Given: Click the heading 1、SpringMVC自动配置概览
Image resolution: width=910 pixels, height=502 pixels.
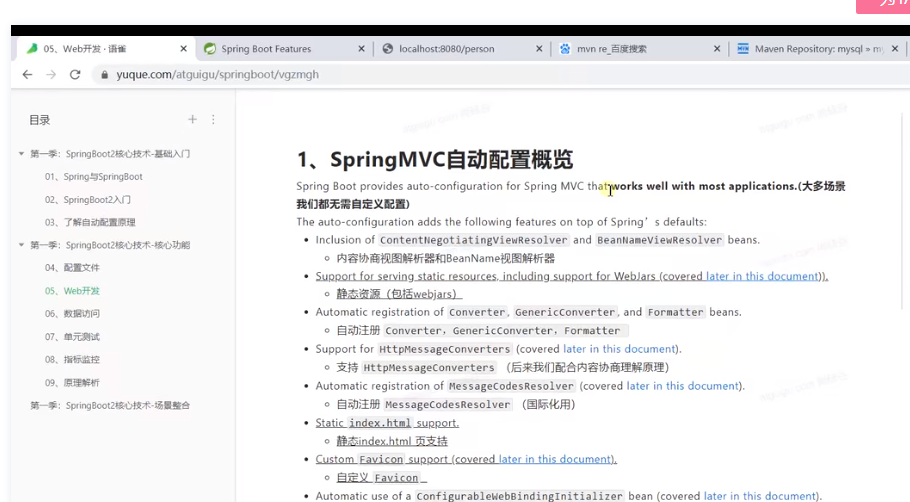Looking at the screenshot, I should click(x=435, y=160).
